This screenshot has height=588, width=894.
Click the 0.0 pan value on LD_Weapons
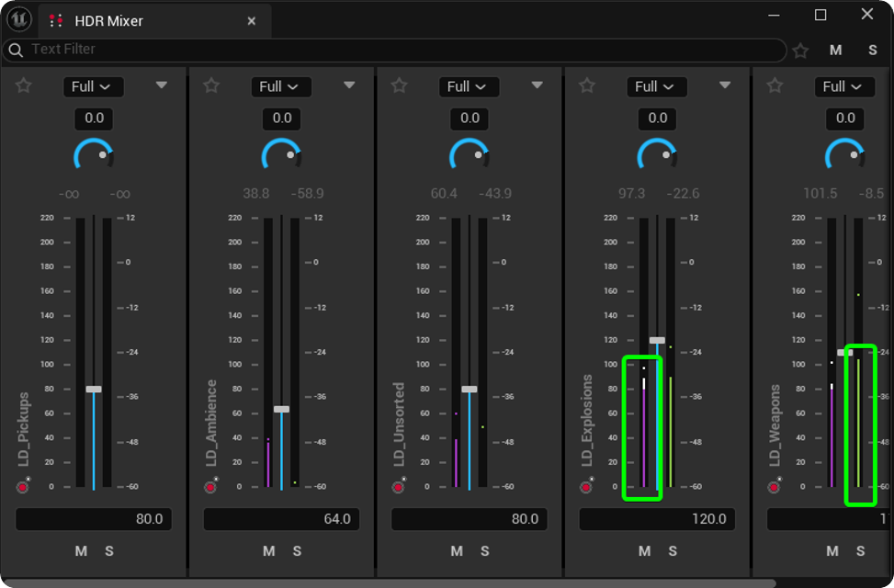coord(845,119)
